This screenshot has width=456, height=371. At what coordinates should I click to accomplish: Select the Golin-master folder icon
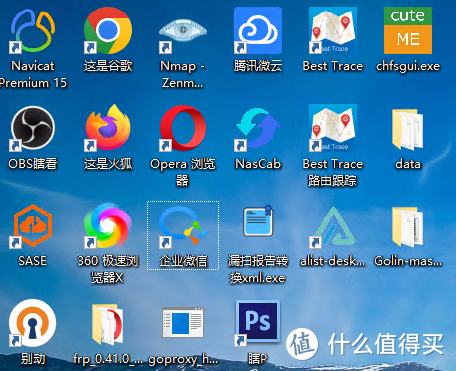tap(408, 227)
